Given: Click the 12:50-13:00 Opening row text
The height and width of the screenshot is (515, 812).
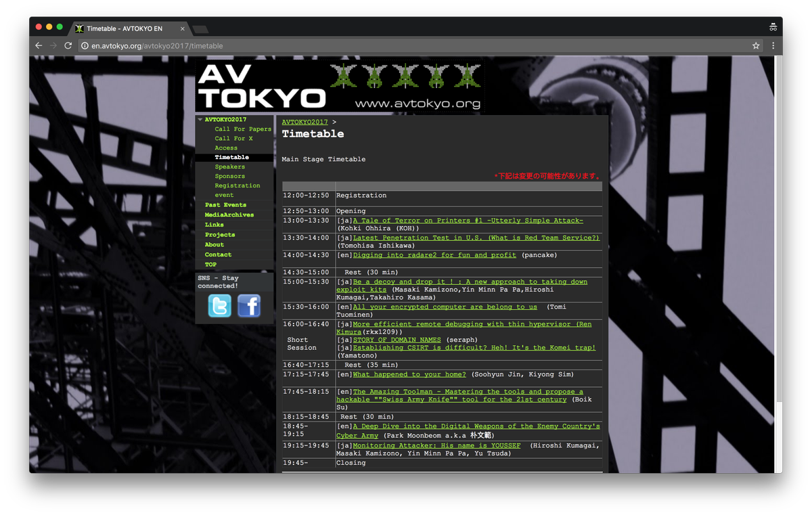Looking at the screenshot, I should pyautogui.click(x=351, y=211).
